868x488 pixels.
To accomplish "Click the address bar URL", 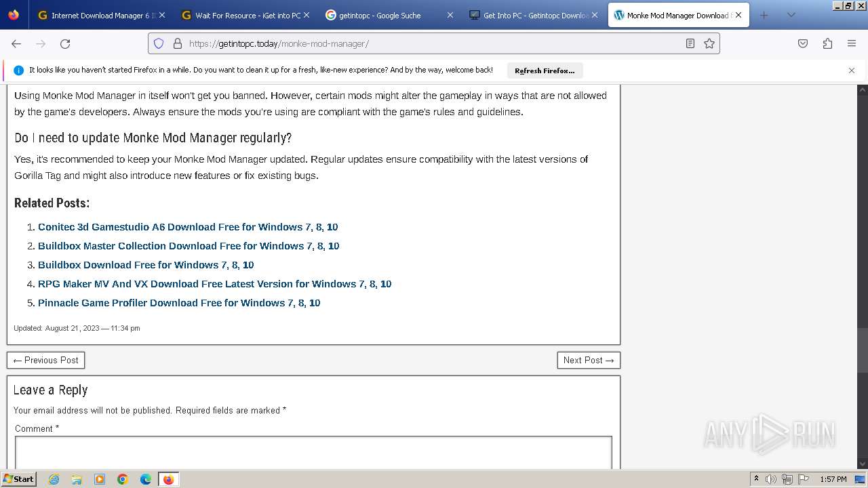I will coord(279,43).
